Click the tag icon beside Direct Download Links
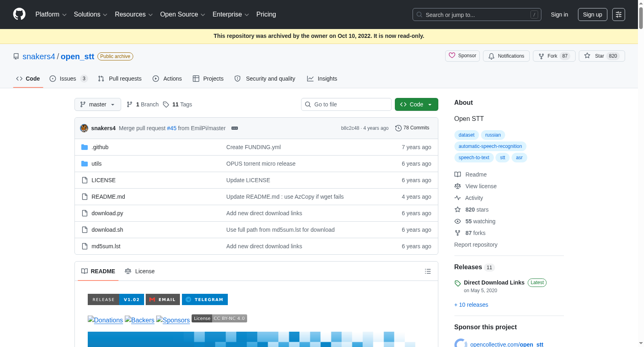 click(x=458, y=283)
